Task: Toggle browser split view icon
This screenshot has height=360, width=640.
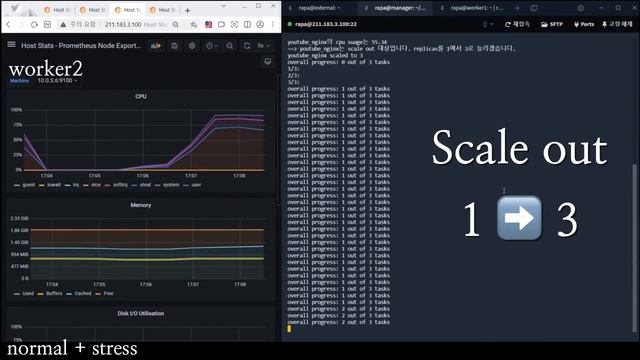Action: pyautogui.click(x=247, y=24)
